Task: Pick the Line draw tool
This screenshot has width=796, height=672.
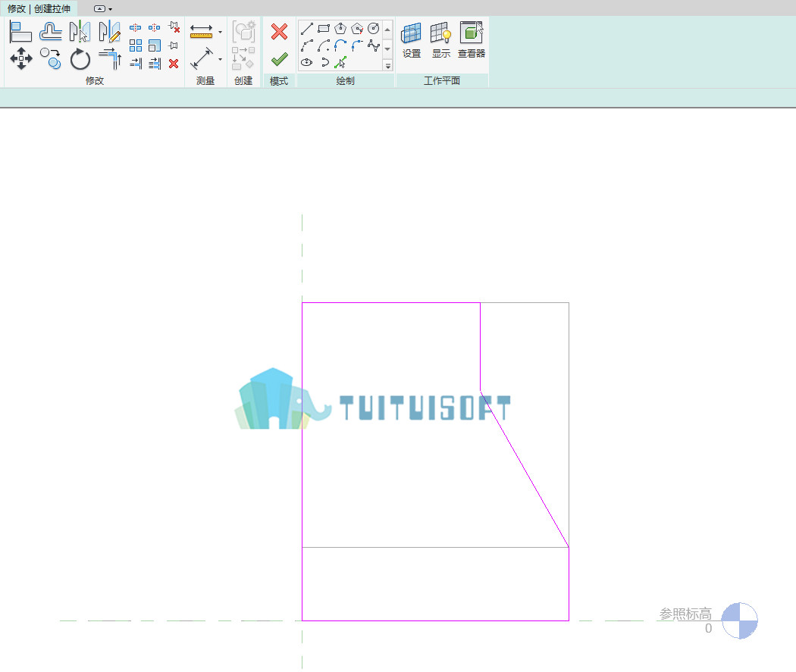Action: coord(306,28)
